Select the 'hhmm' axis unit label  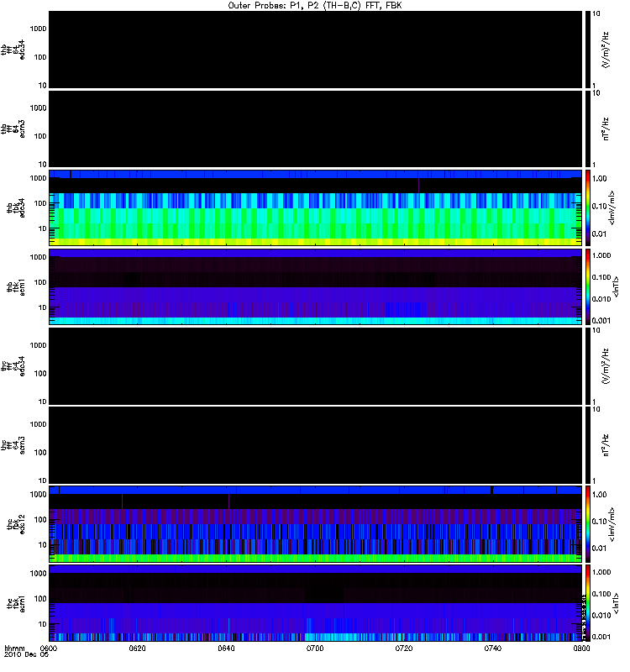click(15, 648)
